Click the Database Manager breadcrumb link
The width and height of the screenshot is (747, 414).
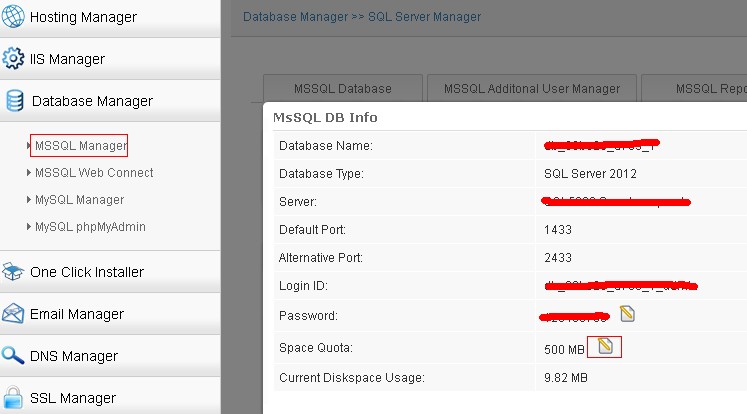coord(295,17)
